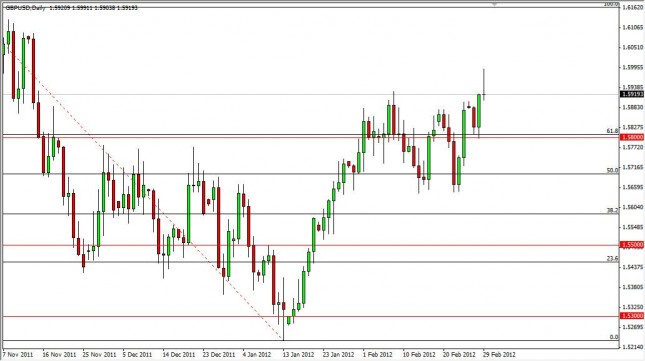Viewport: 645px width, 361px height.
Task: Click the 61.8 Fibonacci level label
Action: 612,131
